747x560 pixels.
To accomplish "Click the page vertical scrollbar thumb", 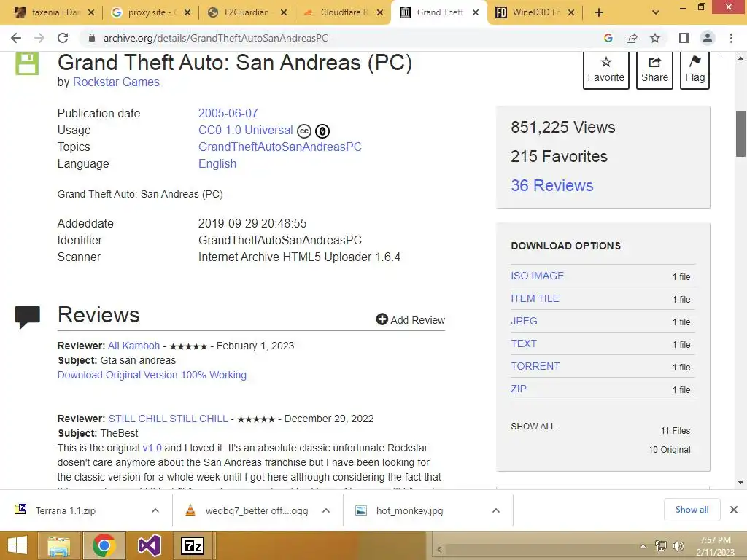I will tap(740, 133).
